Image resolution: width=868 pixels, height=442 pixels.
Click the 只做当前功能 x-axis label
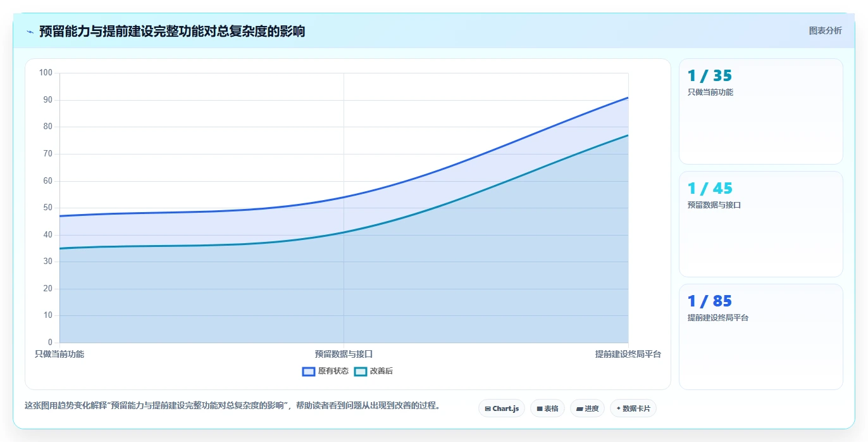click(x=59, y=354)
